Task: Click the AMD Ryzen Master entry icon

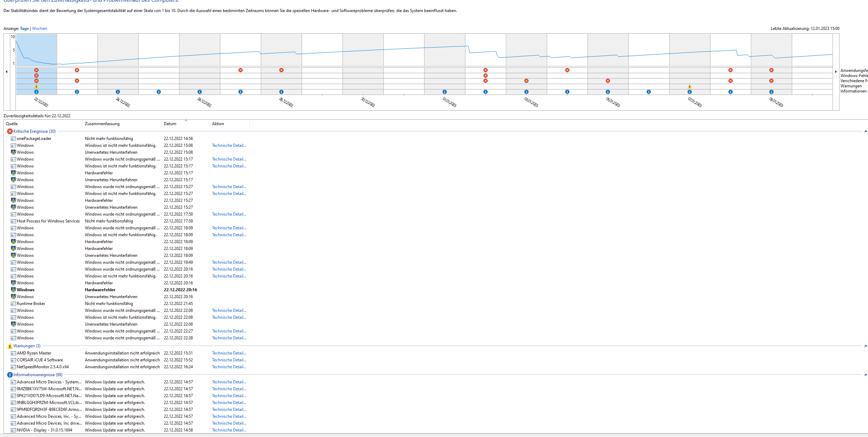Action: tap(13, 353)
